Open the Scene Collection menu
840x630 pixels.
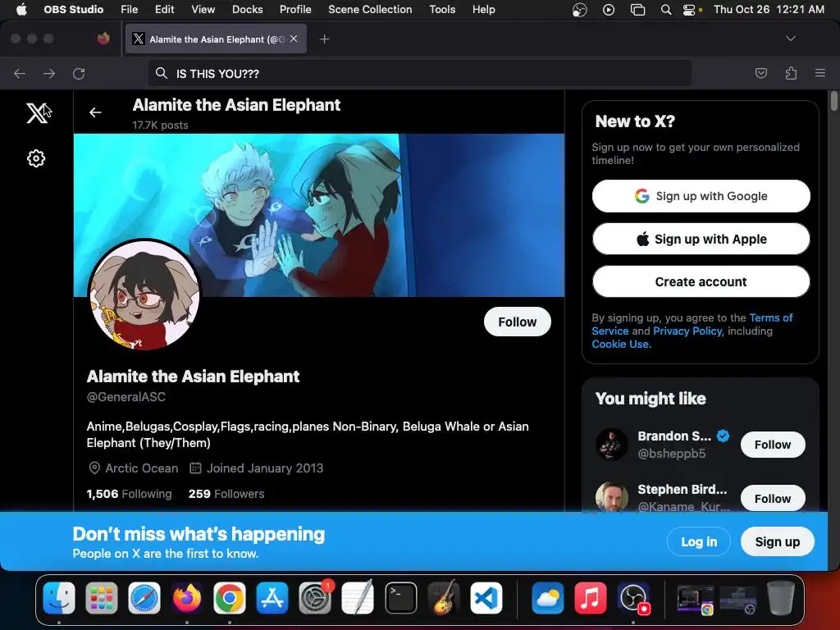pos(370,10)
